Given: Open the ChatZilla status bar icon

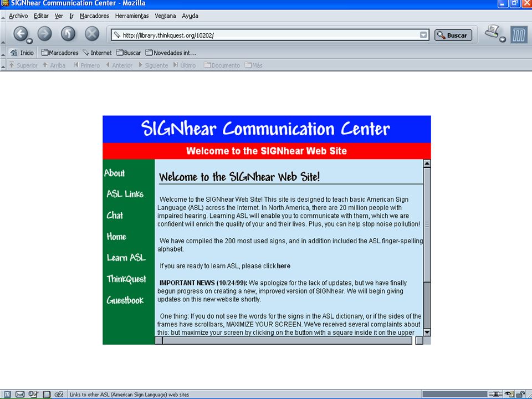Looking at the screenshot, I should [59, 394].
